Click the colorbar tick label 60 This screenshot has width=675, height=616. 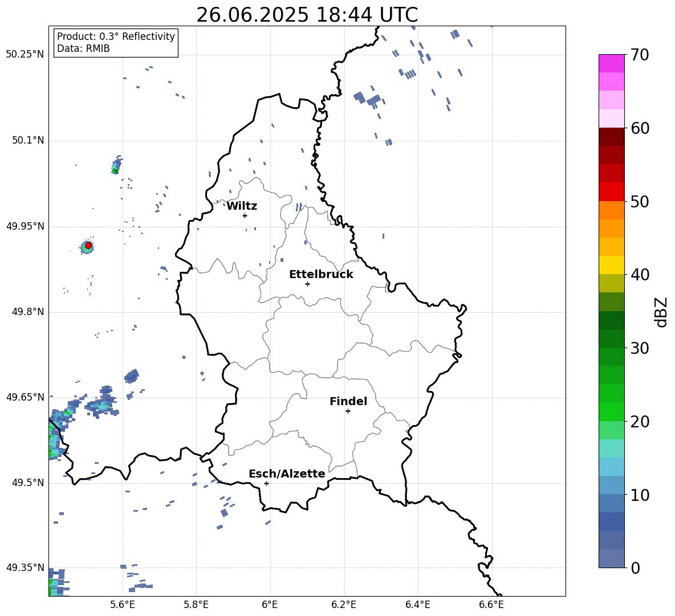coord(639,128)
